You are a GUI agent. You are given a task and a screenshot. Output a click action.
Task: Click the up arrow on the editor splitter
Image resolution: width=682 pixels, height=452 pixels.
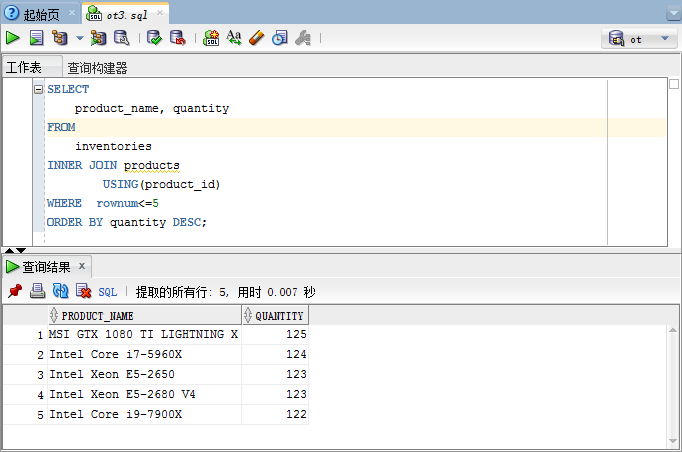[9, 250]
